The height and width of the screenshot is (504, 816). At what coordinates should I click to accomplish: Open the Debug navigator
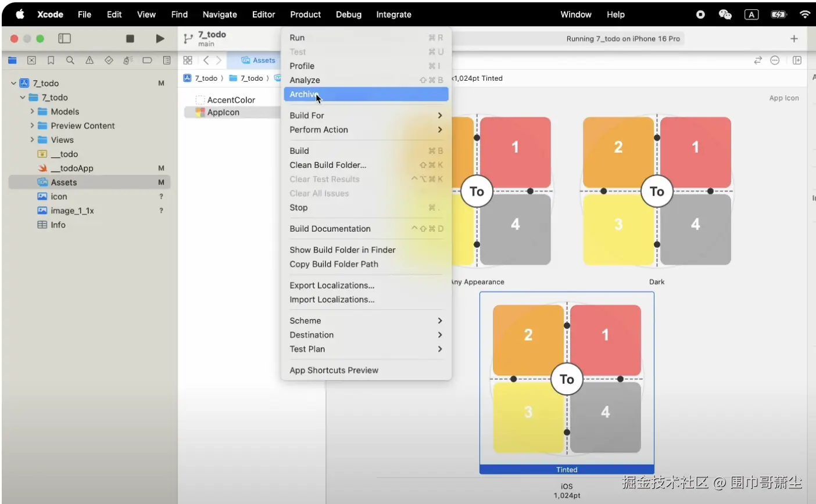[x=128, y=60]
